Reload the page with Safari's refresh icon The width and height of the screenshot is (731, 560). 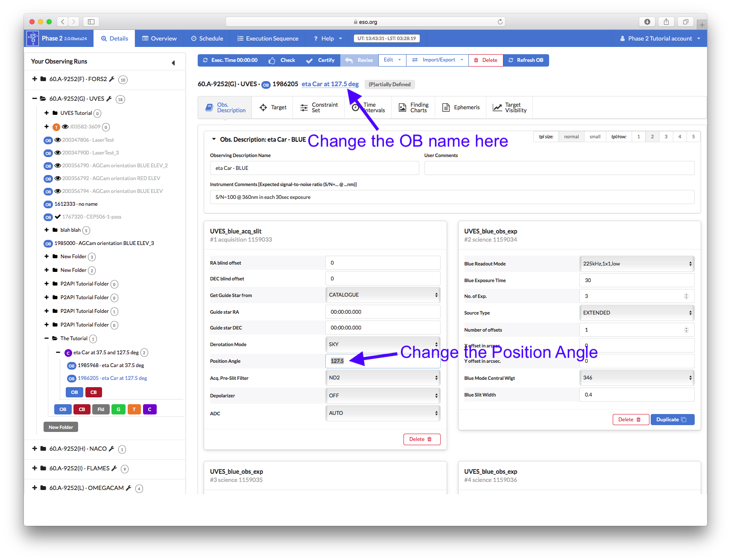(500, 22)
